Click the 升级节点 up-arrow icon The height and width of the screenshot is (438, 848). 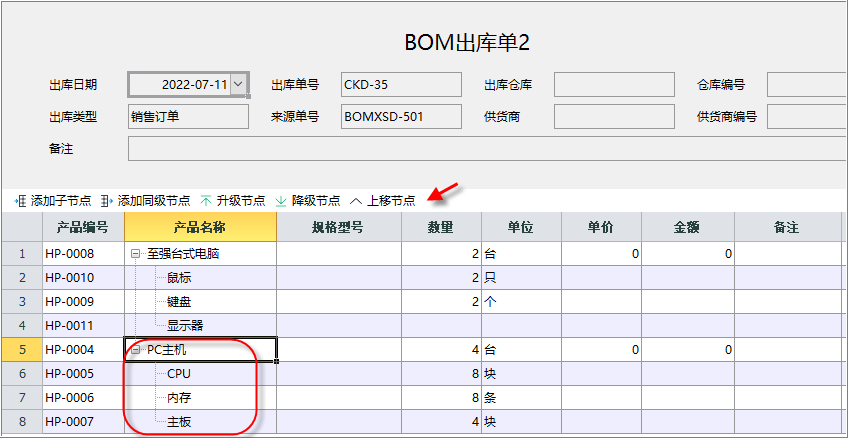coord(206,201)
